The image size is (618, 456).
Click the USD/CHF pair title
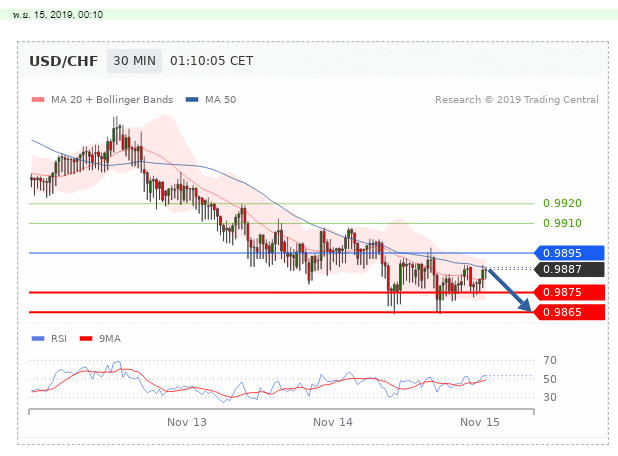coord(63,61)
